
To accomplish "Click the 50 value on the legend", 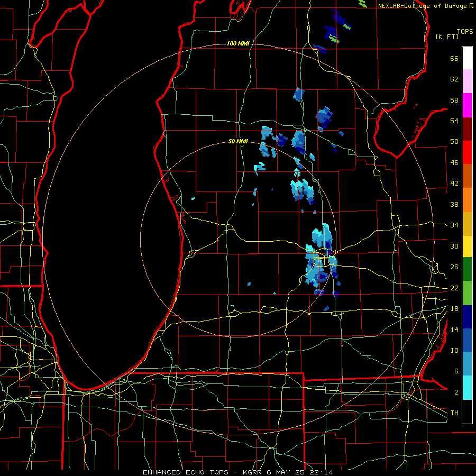I will pos(454,142).
